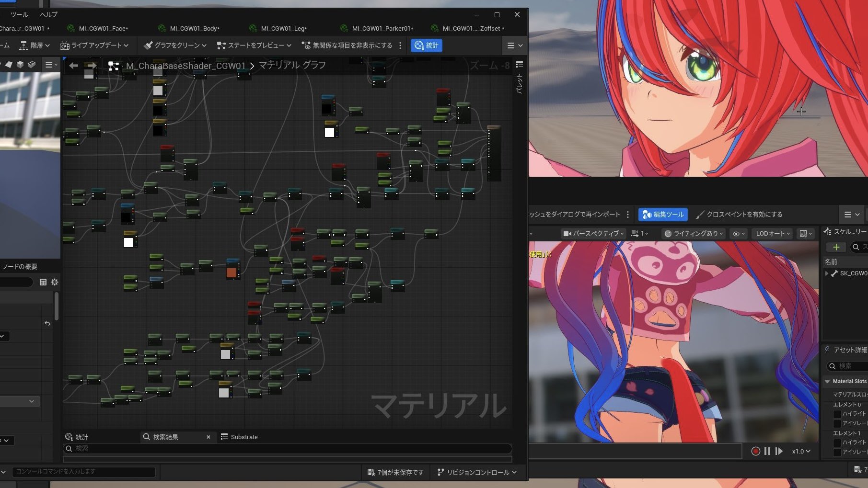868x488 pixels.
Task: Select the cube preview mesh shape icon
Action: pyautogui.click(x=20, y=65)
